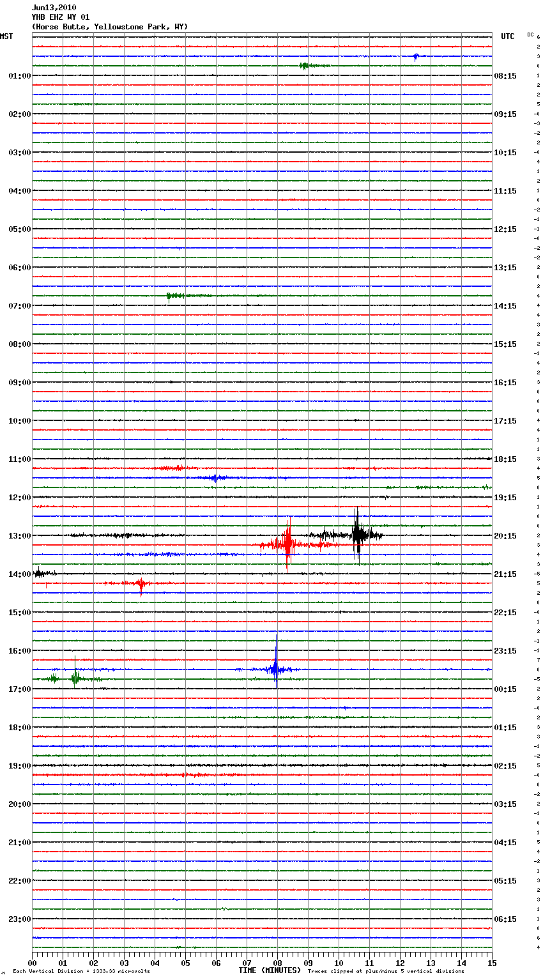543x980 pixels.
Task: Select the "12:15" UTC time label
Action: click(505, 229)
